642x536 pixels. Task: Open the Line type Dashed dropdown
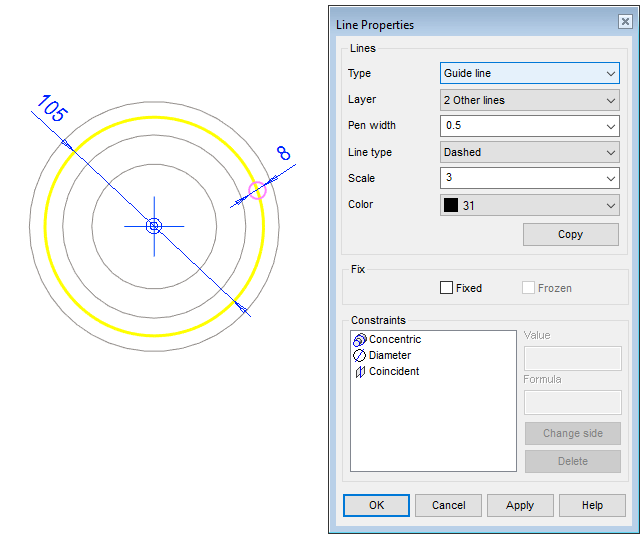click(x=530, y=152)
